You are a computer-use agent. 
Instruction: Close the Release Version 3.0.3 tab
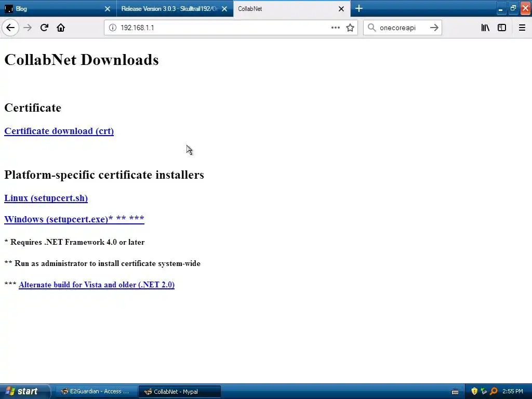click(x=224, y=9)
